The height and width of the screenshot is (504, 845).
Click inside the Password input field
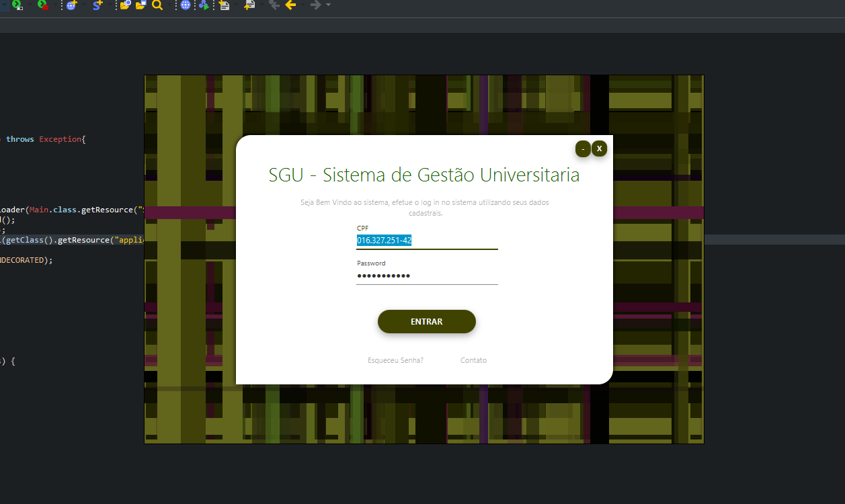tap(426, 276)
